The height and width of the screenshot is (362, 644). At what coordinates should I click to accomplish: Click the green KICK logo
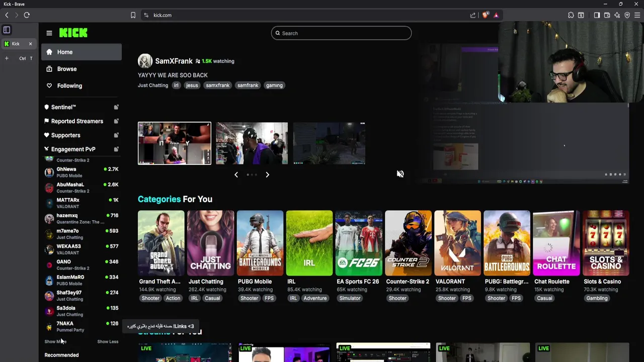click(73, 33)
